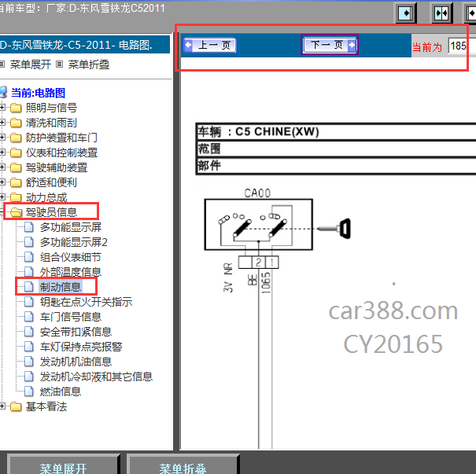
Task: Open the 多功能显示屏2 document
Action: click(x=73, y=242)
